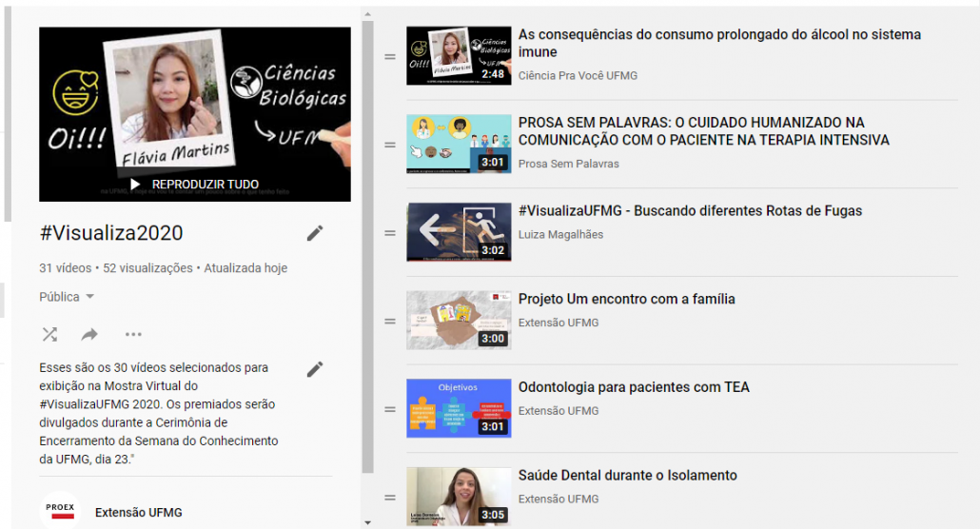Open video As consequências do consumo prolongado do álcool
The image size is (980, 529).
click(x=719, y=43)
